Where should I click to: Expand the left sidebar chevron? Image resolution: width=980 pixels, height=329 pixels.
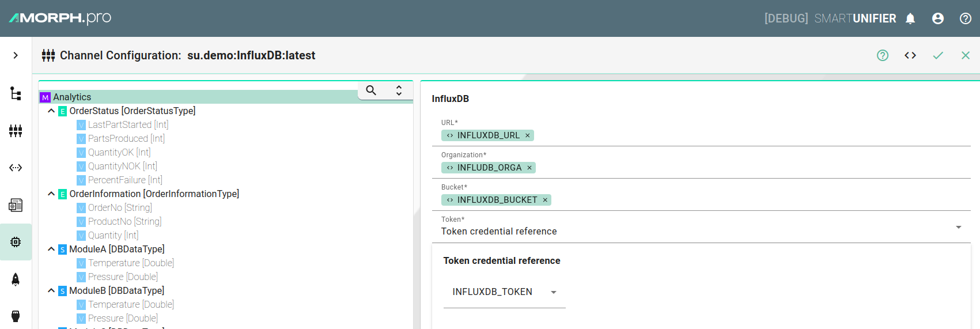pyautogui.click(x=16, y=55)
